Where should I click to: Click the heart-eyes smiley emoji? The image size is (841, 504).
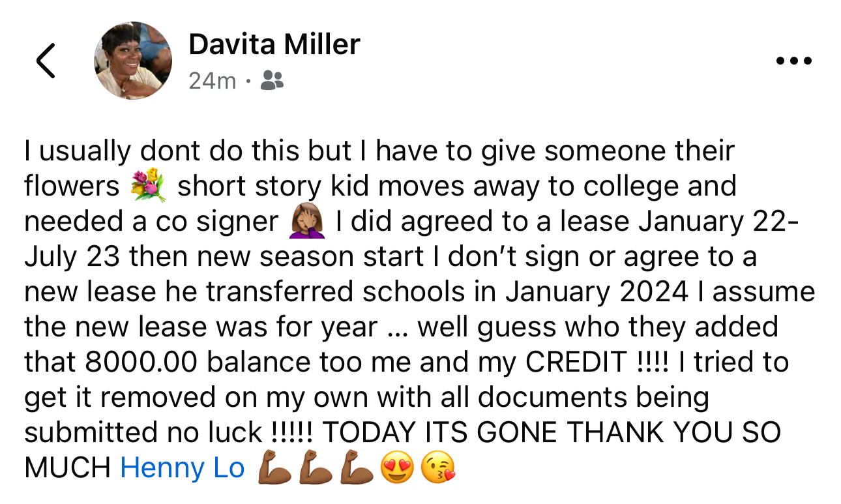(397, 468)
